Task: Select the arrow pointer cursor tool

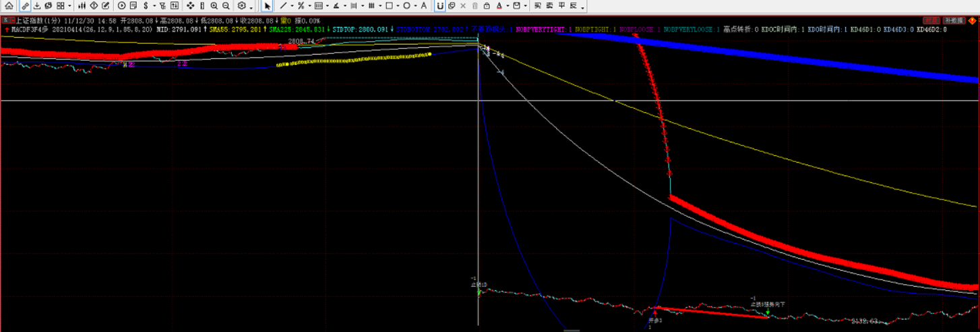Action: click(x=268, y=5)
